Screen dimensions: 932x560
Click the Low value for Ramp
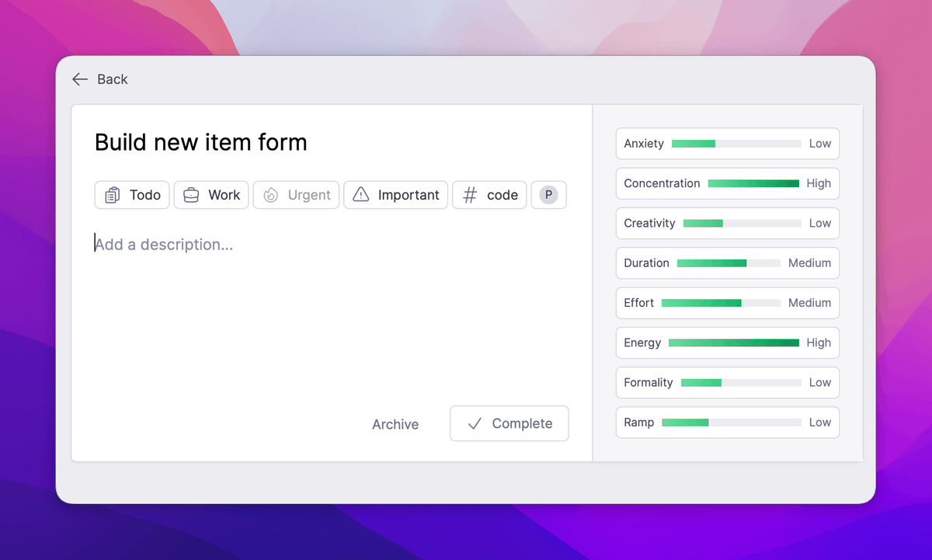(820, 423)
